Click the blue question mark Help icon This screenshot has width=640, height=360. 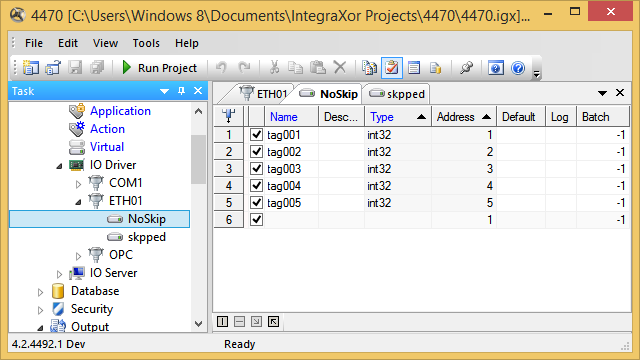pos(518,67)
